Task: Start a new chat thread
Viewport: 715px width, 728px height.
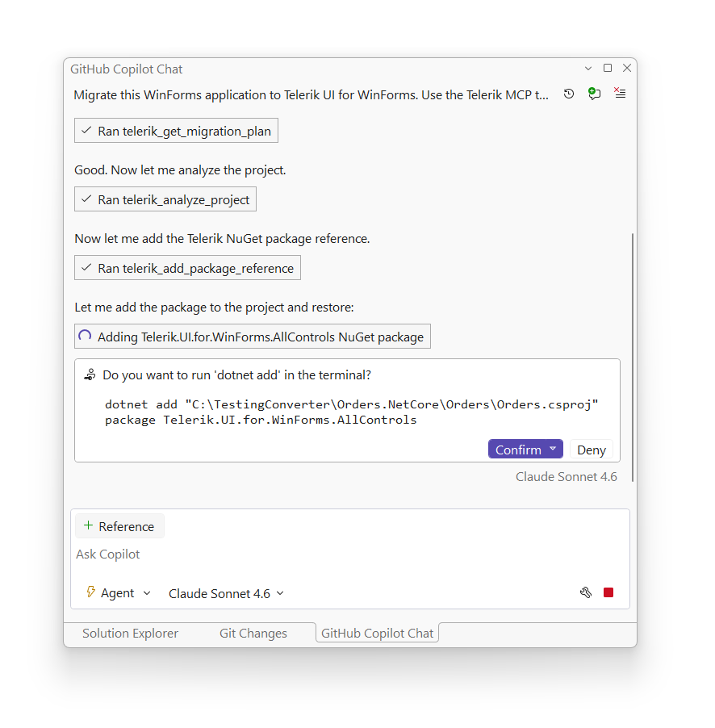Action: (594, 94)
